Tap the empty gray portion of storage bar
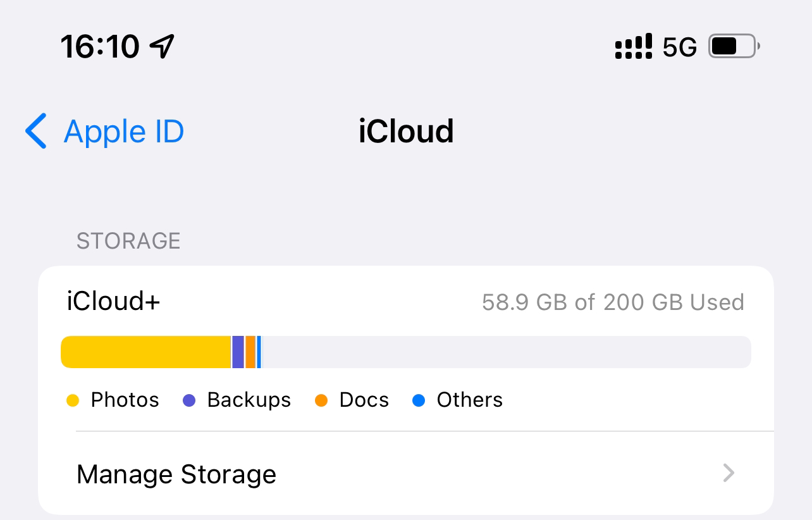This screenshot has width=812, height=520. [507, 352]
